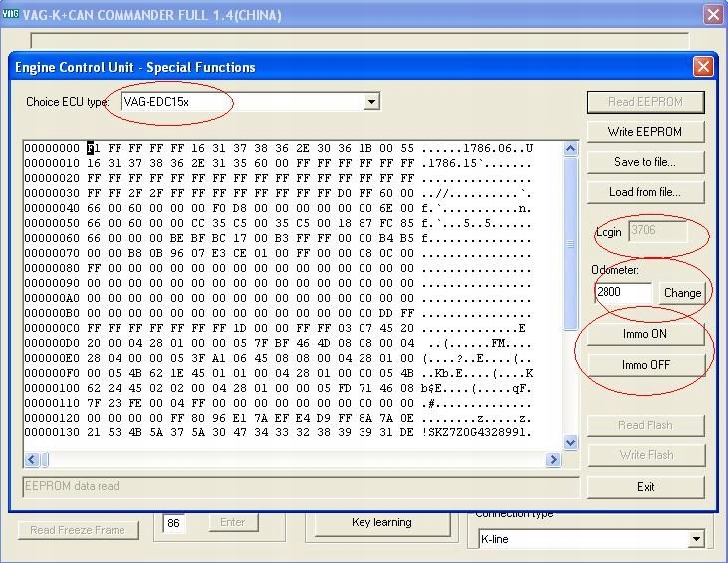Close the Engine Control Unit dialog
728x563 pixels.
point(703,67)
